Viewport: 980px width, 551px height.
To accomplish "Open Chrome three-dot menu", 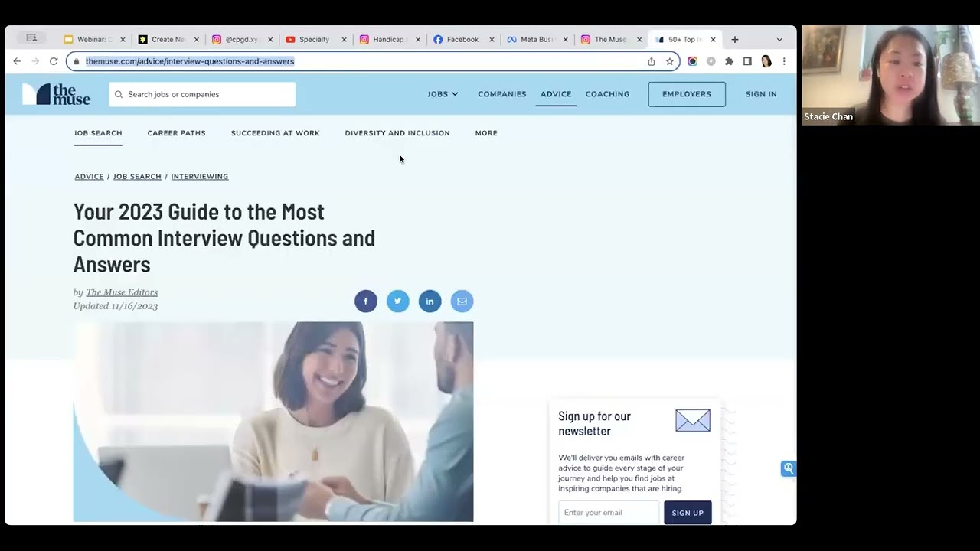I will click(784, 61).
